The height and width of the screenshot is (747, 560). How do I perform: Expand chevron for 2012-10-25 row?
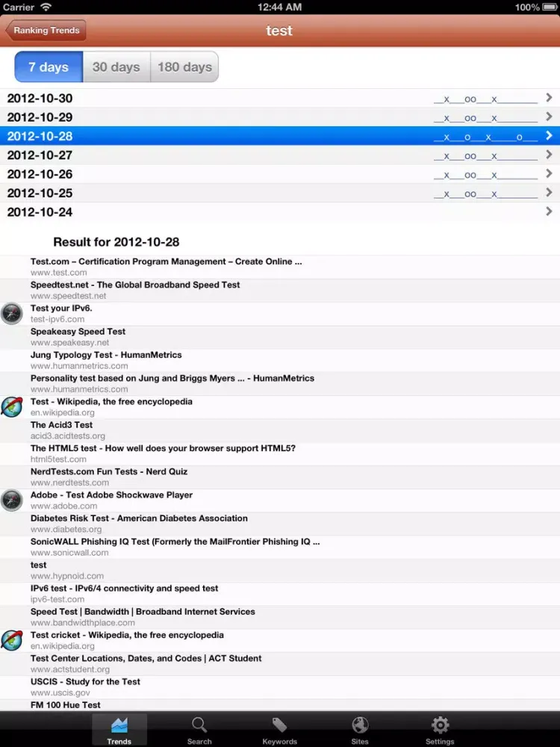tap(549, 193)
